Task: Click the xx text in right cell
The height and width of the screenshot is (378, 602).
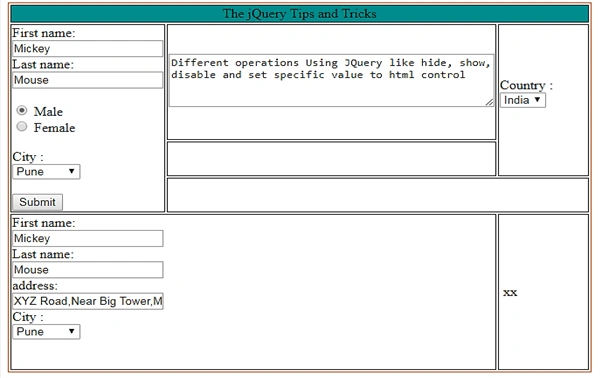Action: (510, 293)
